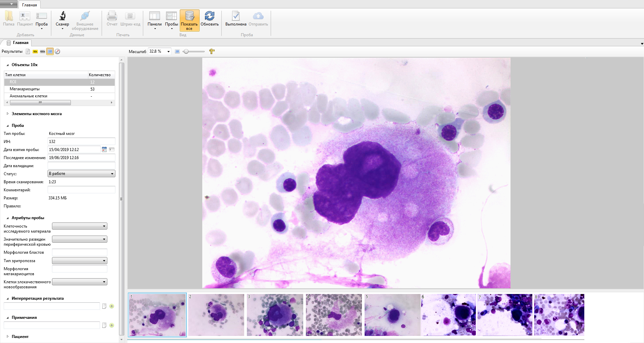644x343 pixels.
Task: Select the 10x results view icon
Action: coord(35,51)
